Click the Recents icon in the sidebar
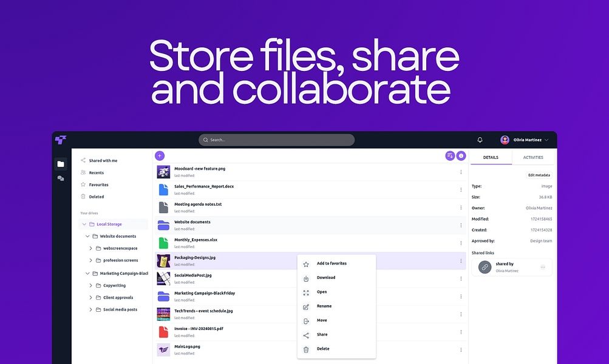The height and width of the screenshot is (364, 609). pyautogui.click(x=82, y=172)
